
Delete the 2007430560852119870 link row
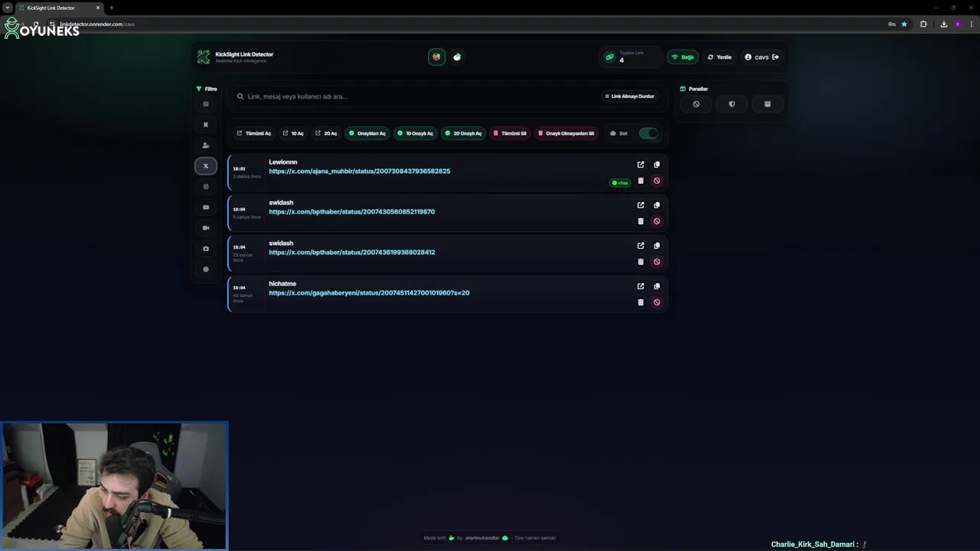[641, 221]
